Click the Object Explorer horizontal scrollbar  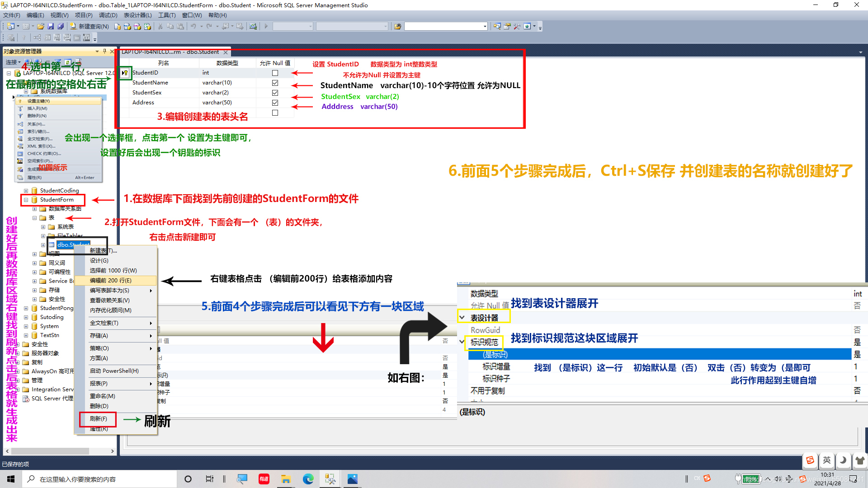pos(50,451)
